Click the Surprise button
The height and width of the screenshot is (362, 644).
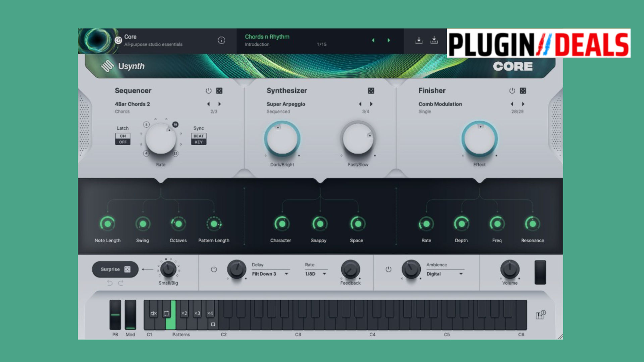pyautogui.click(x=115, y=269)
